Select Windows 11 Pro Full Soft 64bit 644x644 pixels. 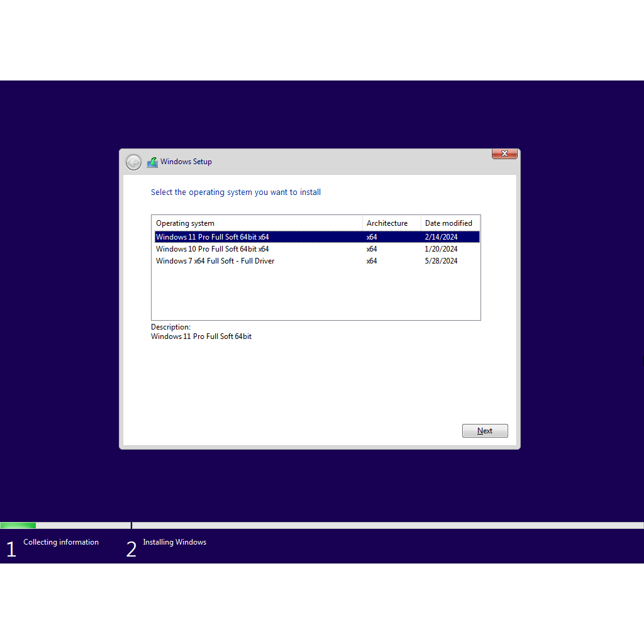coord(212,237)
